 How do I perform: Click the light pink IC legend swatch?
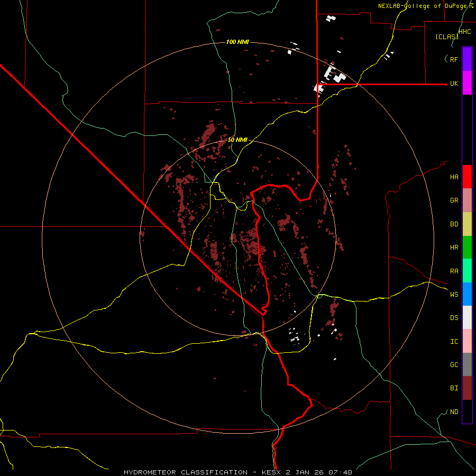point(467,341)
